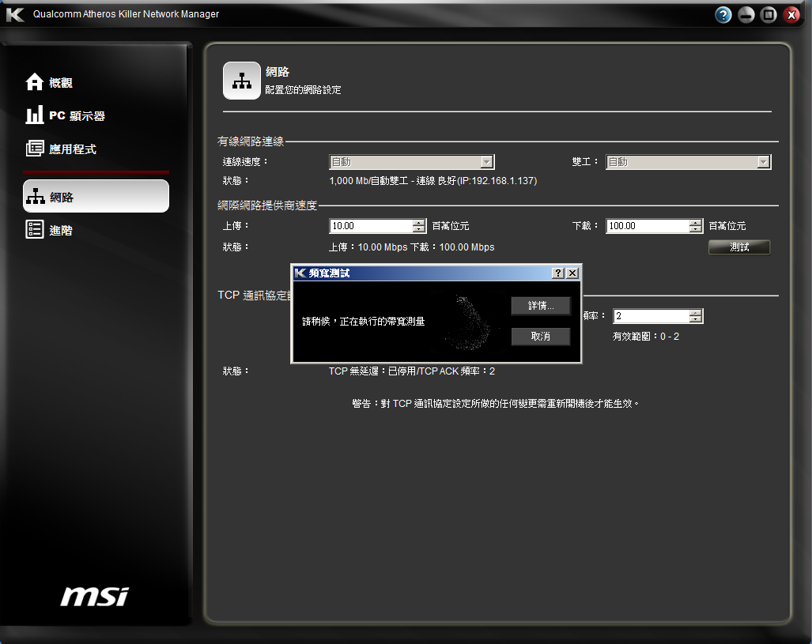The image size is (812, 644).
Task: Open help with the blue question mark icon
Action: coord(723,14)
